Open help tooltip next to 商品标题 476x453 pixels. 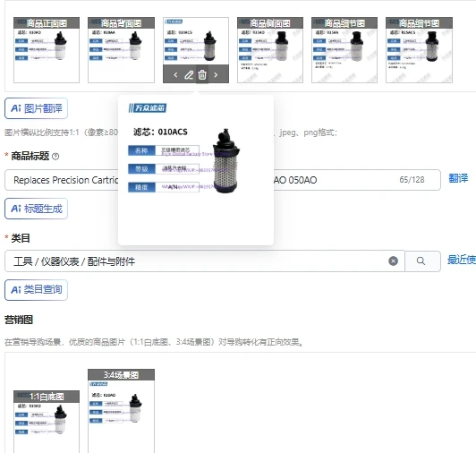pyautogui.click(x=55, y=157)
